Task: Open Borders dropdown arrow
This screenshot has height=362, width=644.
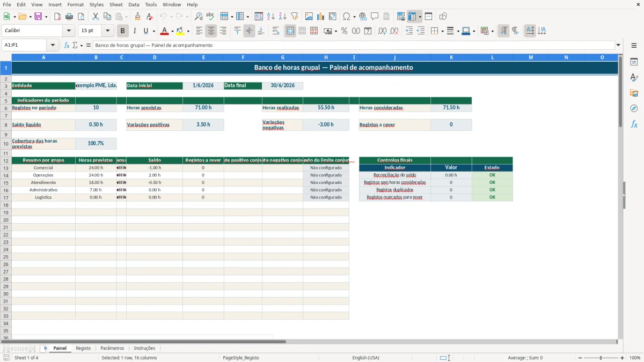Action: 442,31
